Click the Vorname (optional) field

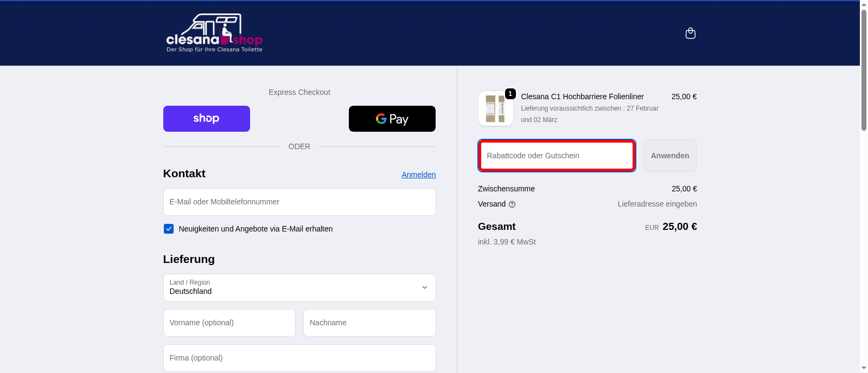pos(229,323)
